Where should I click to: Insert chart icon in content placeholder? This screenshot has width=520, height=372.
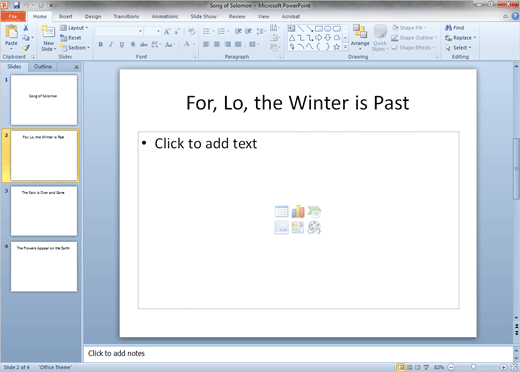pyautogui.click(x=298, y=212)
